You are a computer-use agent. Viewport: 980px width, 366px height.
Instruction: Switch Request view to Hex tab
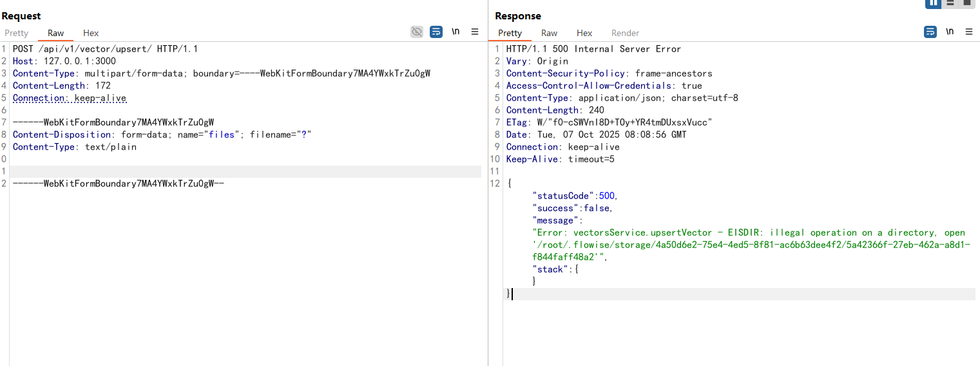click(91, 33)
